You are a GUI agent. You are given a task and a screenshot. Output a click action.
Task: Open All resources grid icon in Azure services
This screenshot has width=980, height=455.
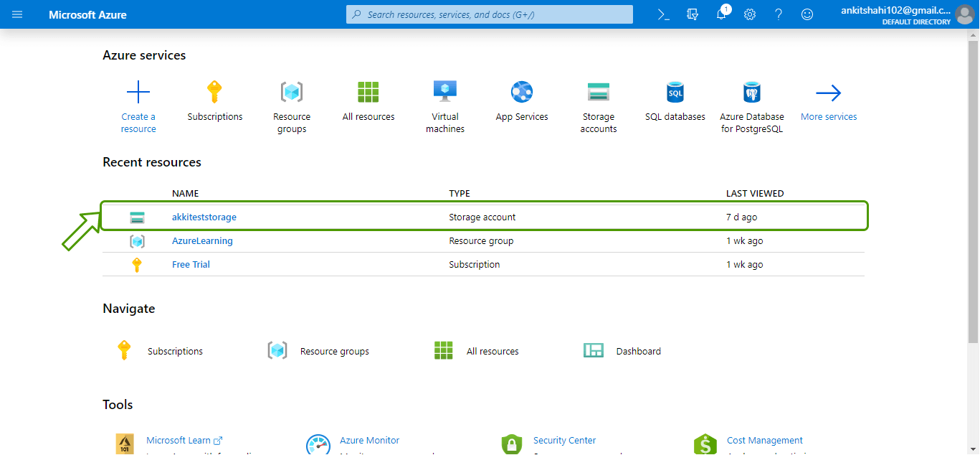(368, 92)
